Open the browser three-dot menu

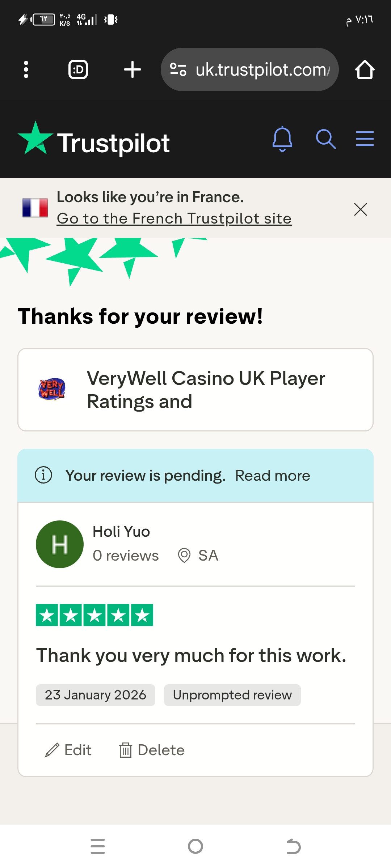[x=26, y=69]
